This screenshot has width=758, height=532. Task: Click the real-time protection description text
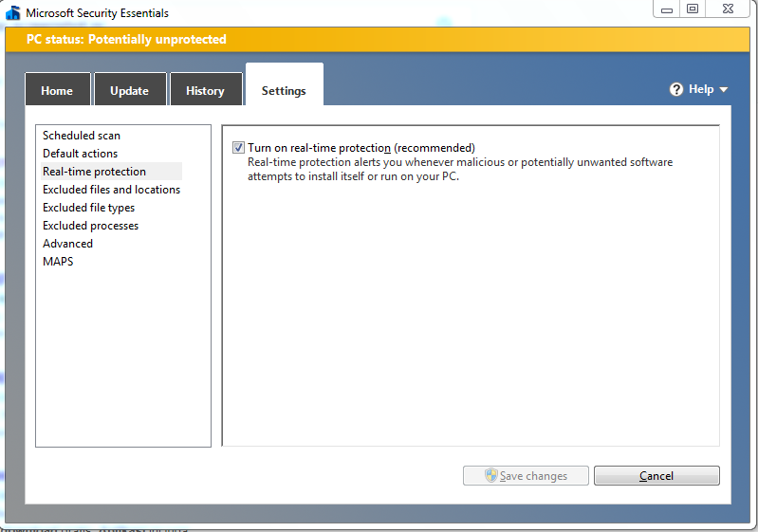pyautogui.click(x=460, y=169)
